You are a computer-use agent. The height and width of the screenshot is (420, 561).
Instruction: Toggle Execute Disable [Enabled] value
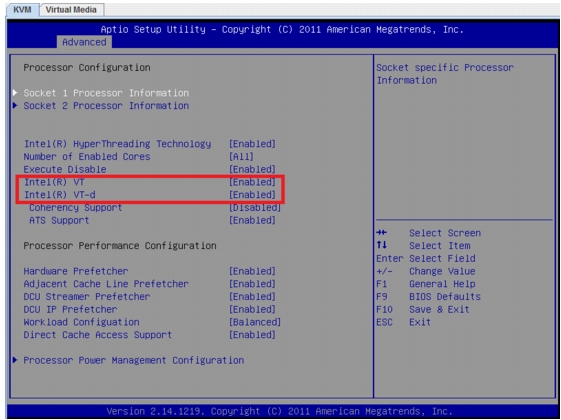point(252,170)
